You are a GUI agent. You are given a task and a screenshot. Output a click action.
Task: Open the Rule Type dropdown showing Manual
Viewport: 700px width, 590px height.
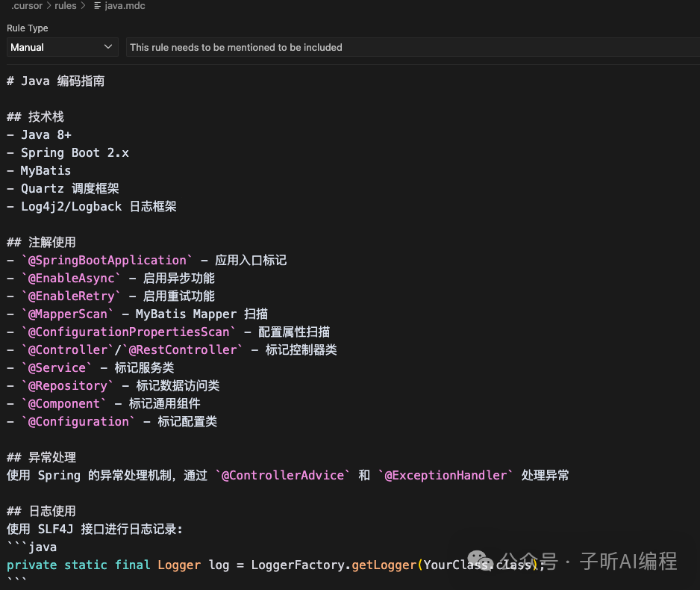coord(63,47)
